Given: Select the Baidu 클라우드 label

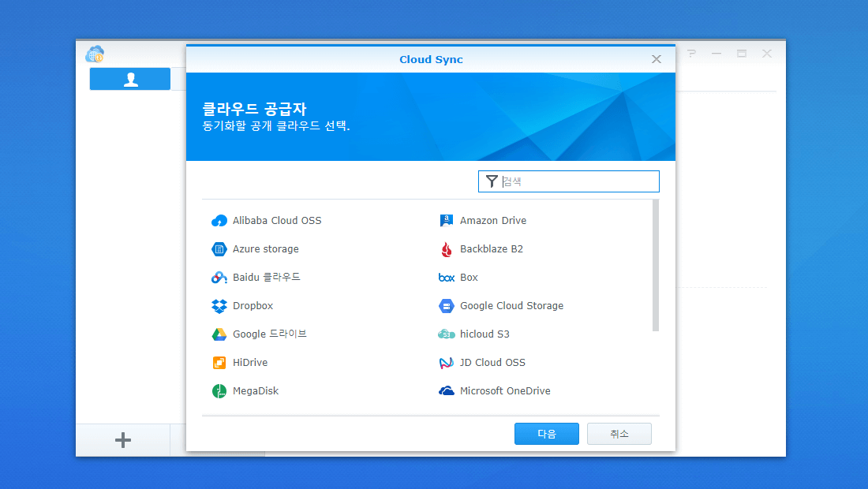Looking at the screenshot, I should 266,277.
